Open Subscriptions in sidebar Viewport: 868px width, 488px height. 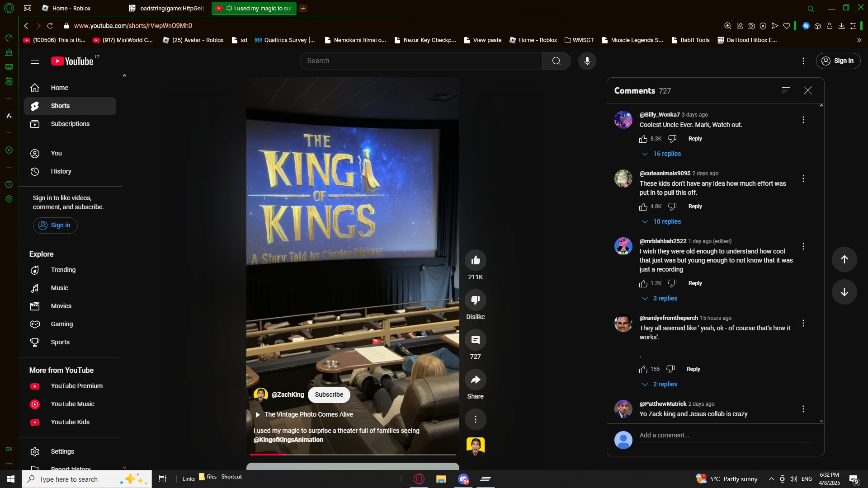point(70,124)
